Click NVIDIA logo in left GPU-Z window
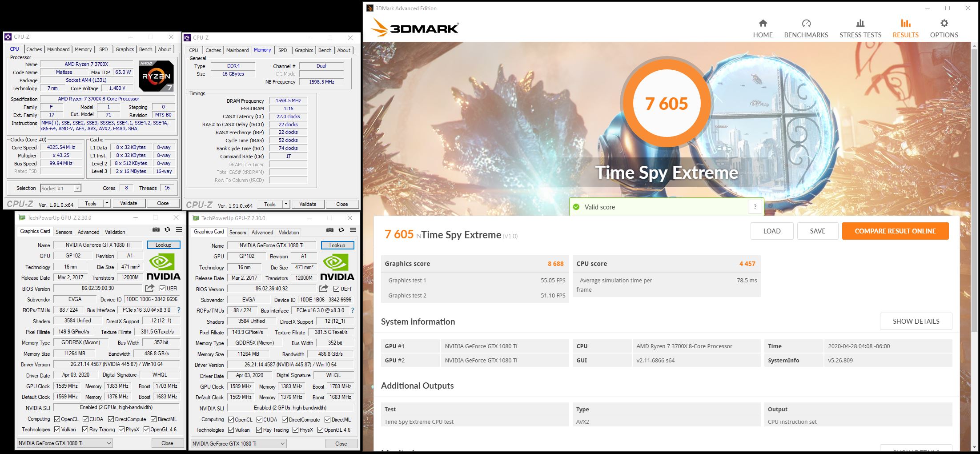 (x=163, y=267)
